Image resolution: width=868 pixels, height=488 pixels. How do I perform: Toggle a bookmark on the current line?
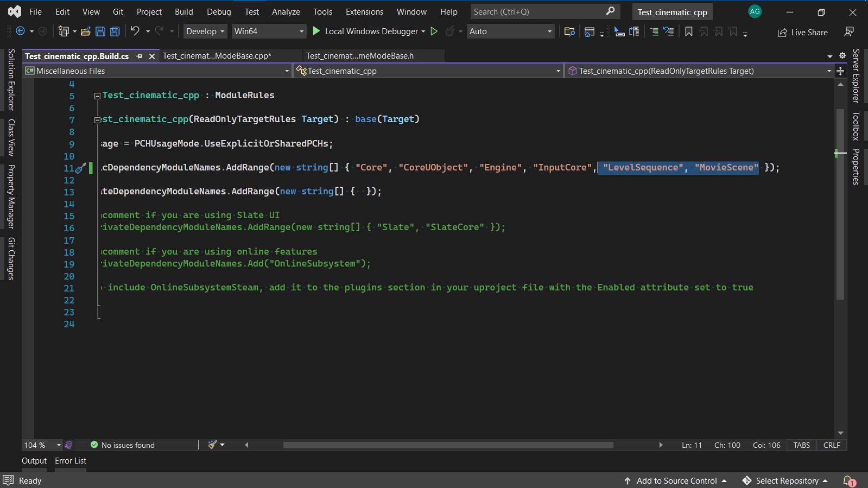point(689,31)
